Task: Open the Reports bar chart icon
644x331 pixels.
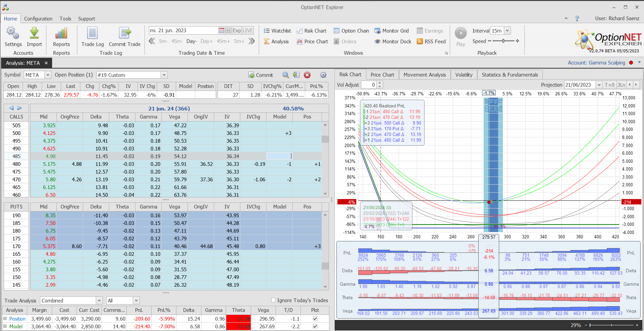Action: (x=62, y=33)
